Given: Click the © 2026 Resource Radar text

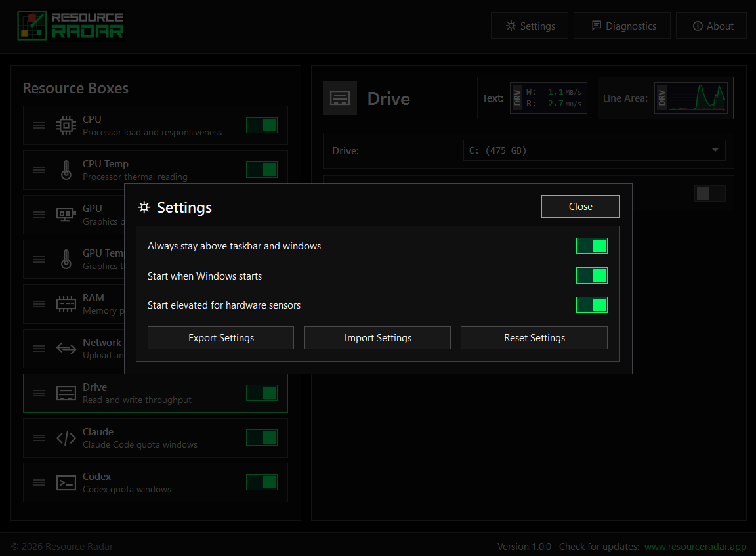Looking at the screenshot, I should [x=62, y=547].
